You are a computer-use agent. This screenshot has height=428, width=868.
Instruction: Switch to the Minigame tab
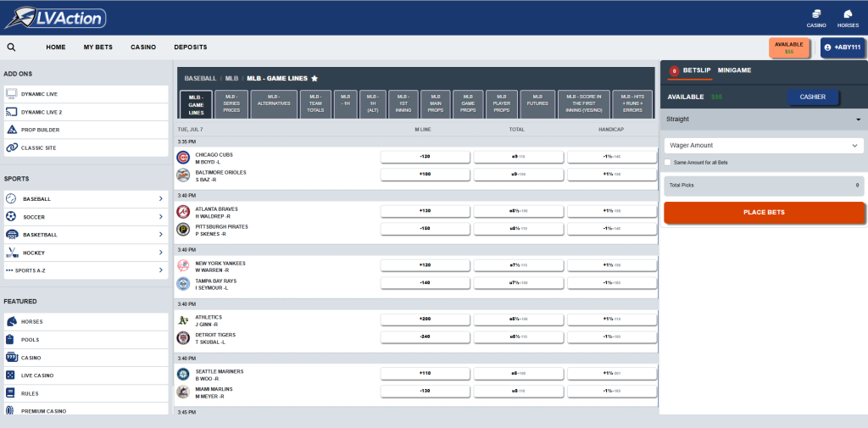735,70
